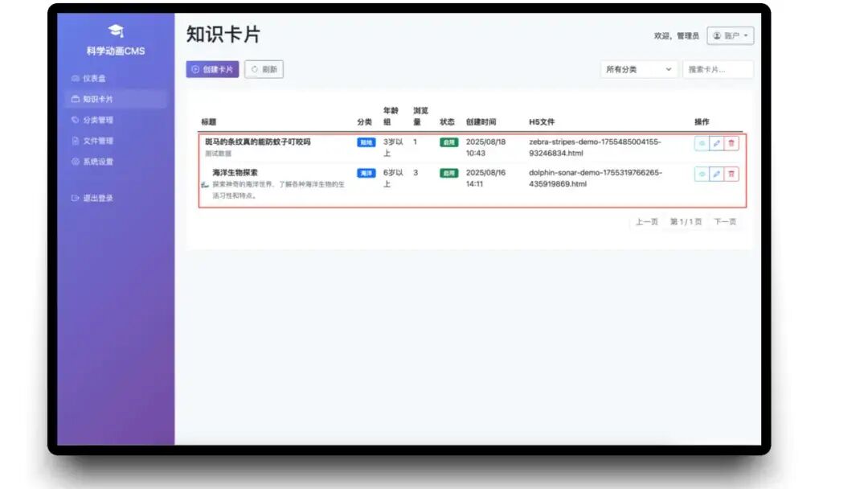
Task: View the zebra stripes card via eye icon
Action: (x=702, y=143)
